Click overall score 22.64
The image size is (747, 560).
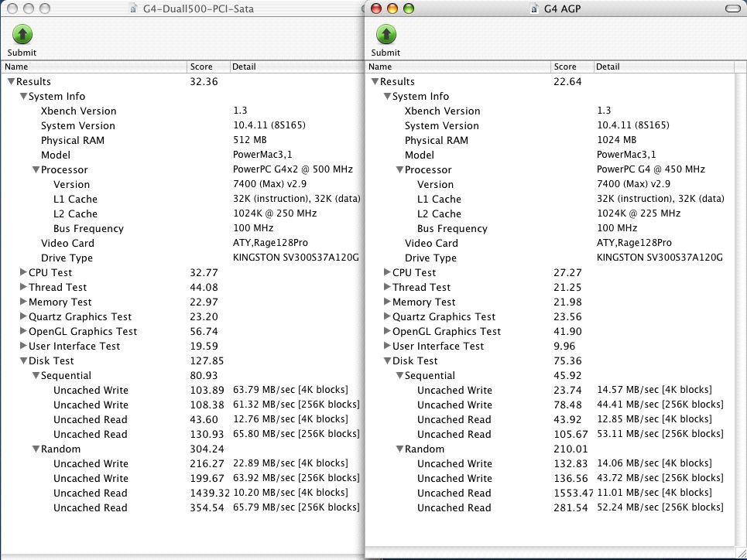pyautogui.click(x=568, y=82)
